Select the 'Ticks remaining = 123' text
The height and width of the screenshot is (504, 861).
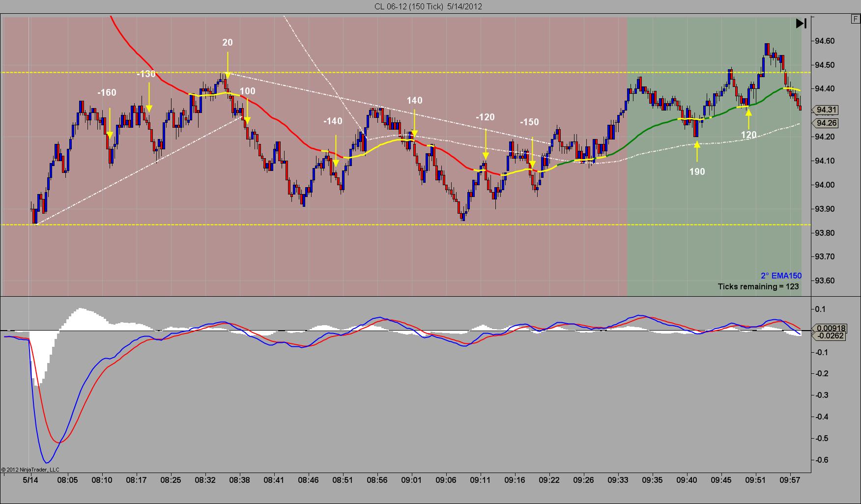[758, 286]
